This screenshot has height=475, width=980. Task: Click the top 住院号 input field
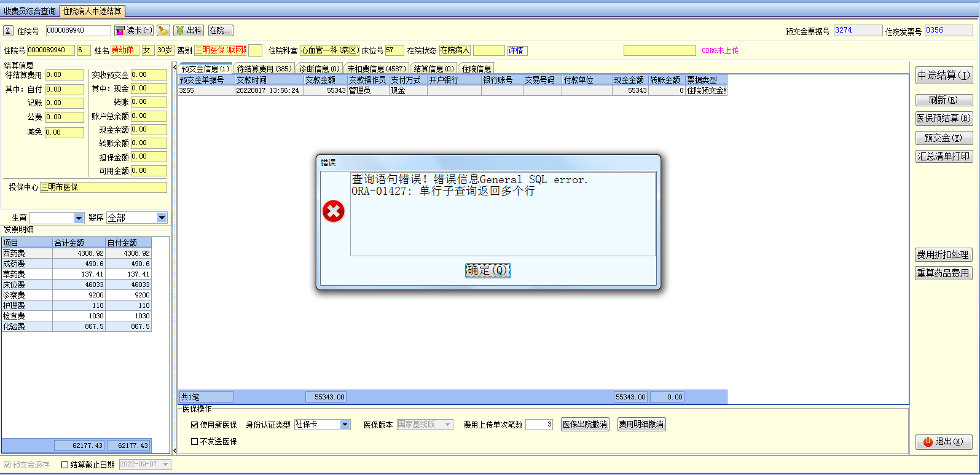coord(78,31)
